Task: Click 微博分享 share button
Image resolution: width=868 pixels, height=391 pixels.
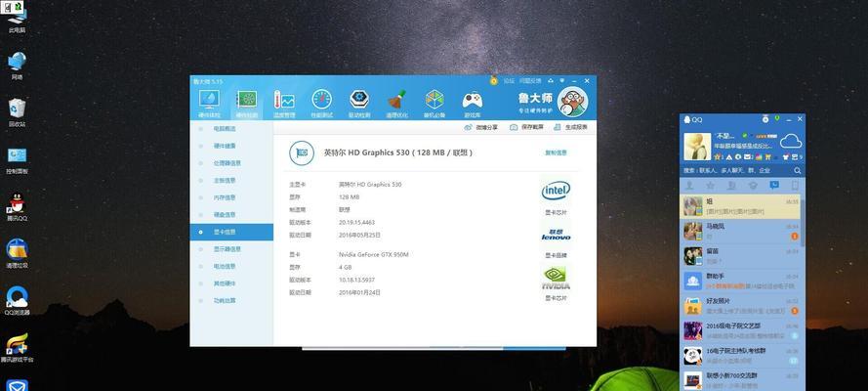Action: [481, 127]
